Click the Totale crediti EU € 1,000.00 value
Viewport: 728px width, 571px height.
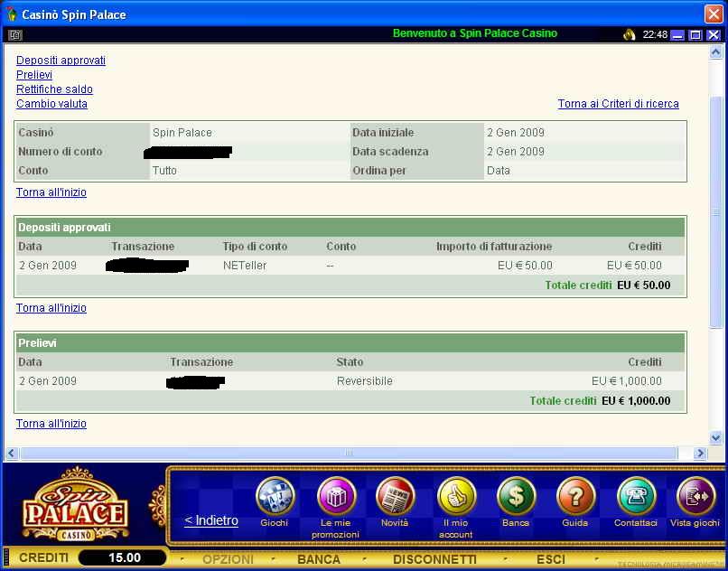pos(636,401)
